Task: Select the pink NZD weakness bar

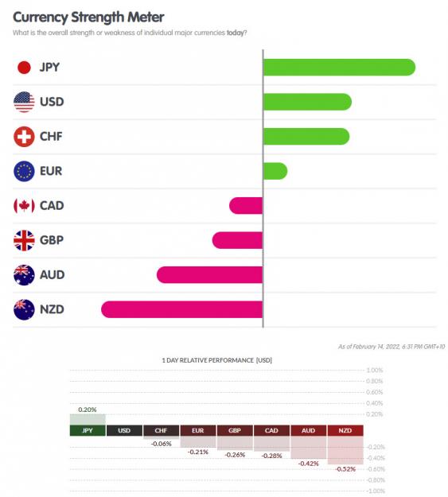Action: tap(181, 309)
